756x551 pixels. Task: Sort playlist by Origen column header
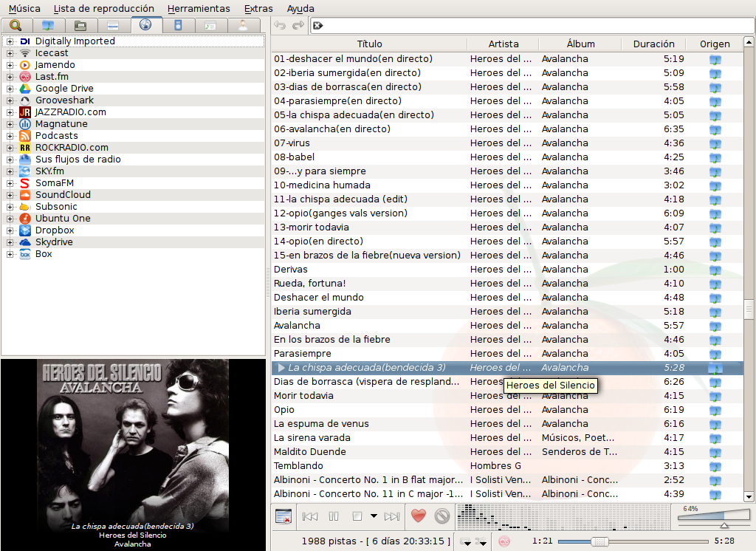pyautogui.click(x=715, y=44)
